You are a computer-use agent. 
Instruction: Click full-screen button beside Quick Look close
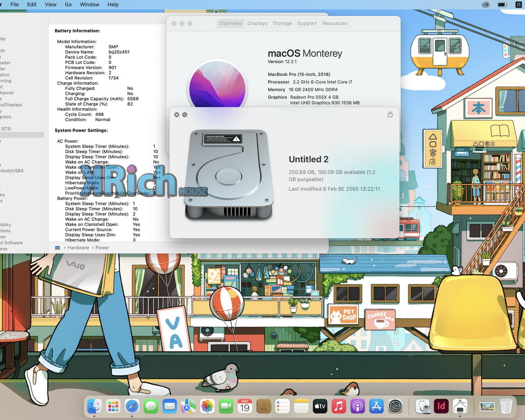[185, 115]
